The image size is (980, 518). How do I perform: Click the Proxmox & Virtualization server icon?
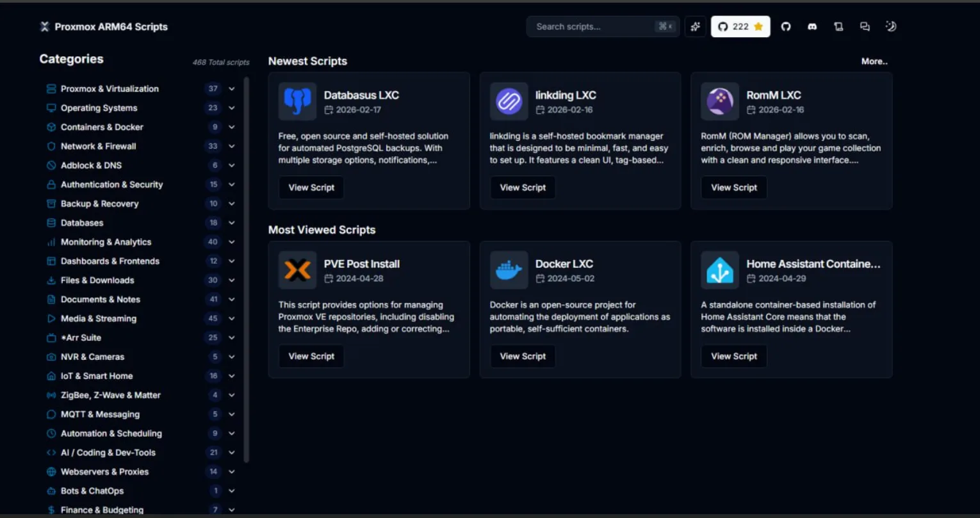51,88
